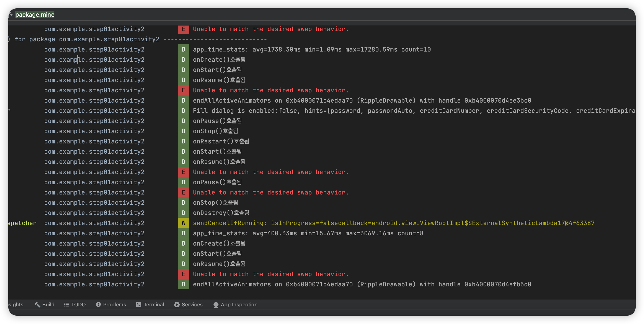Viewport: 644px width, 324px height.
Task: Click the spatcher tag on warning row
Action: point(22,223)
